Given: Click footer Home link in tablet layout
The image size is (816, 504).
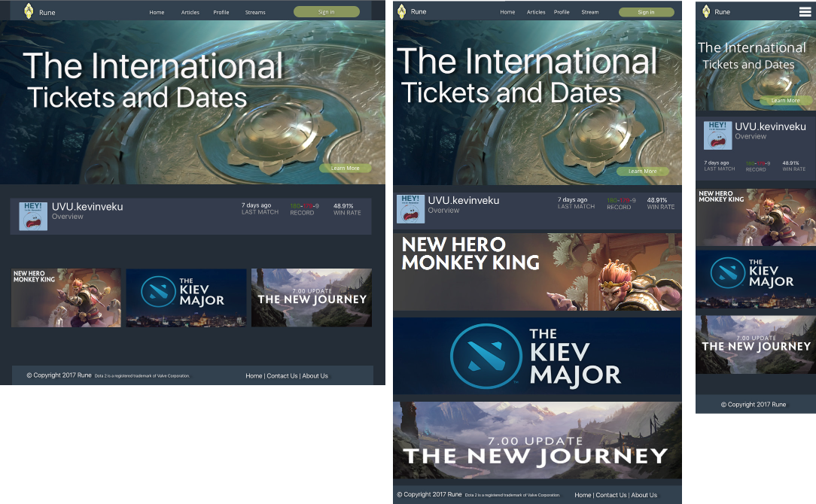Looking at the screenshot, I should point(583,495).
